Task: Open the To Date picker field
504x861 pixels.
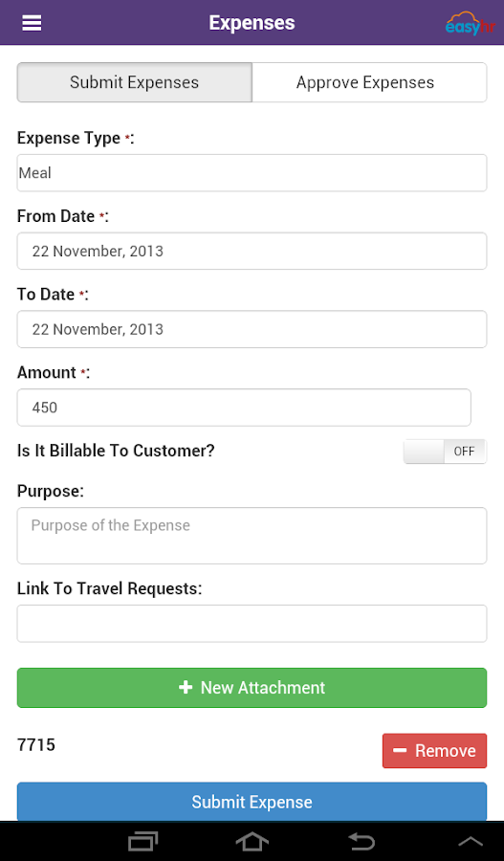Action: 252,329
